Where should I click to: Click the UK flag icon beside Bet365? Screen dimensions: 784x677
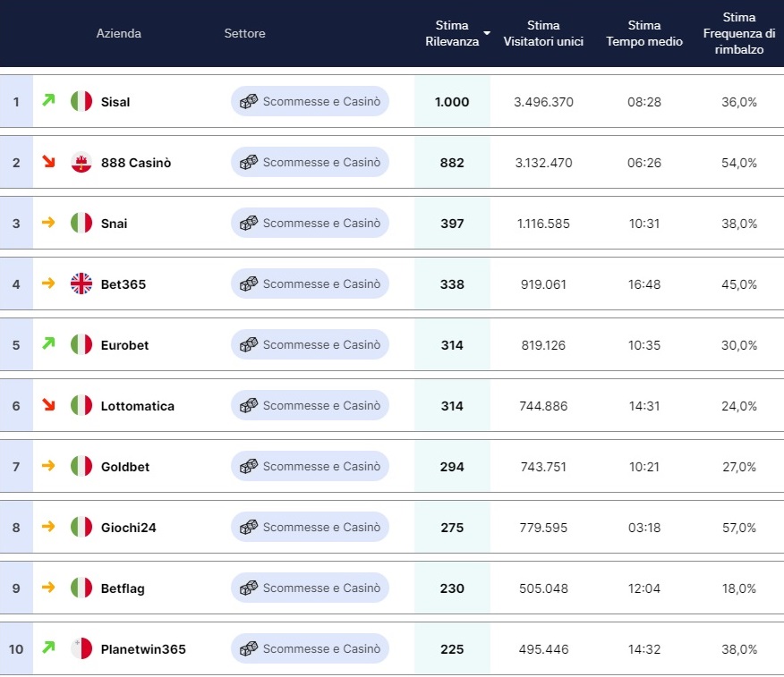click(x=81, y=284)
